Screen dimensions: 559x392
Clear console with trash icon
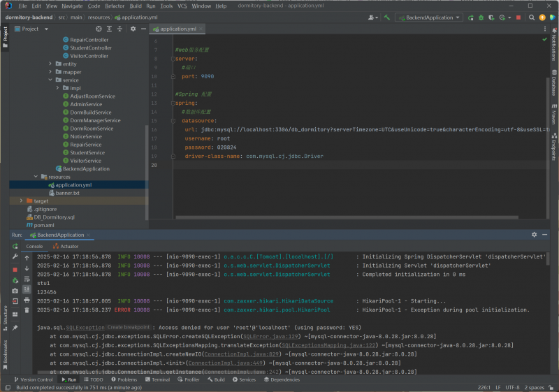coord(27,310)
